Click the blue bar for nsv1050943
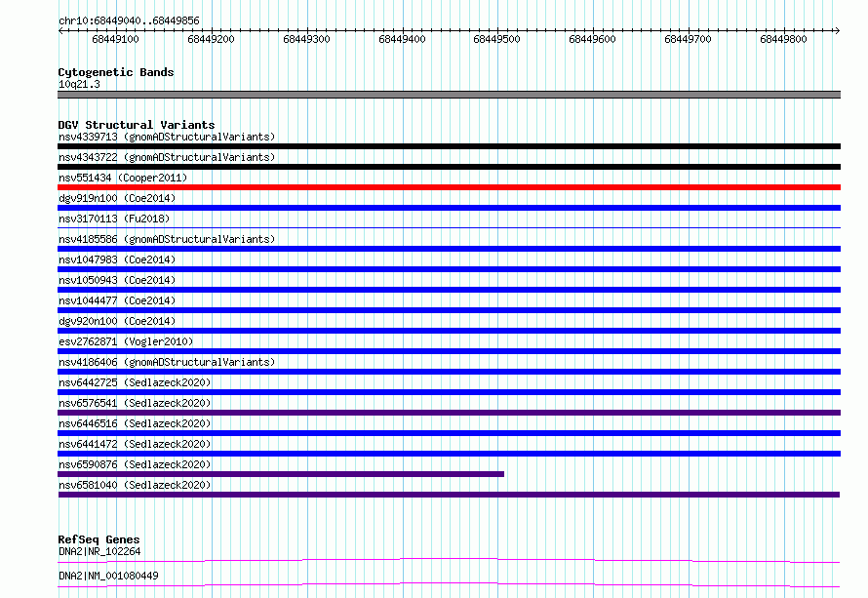 tap(449, 290)
